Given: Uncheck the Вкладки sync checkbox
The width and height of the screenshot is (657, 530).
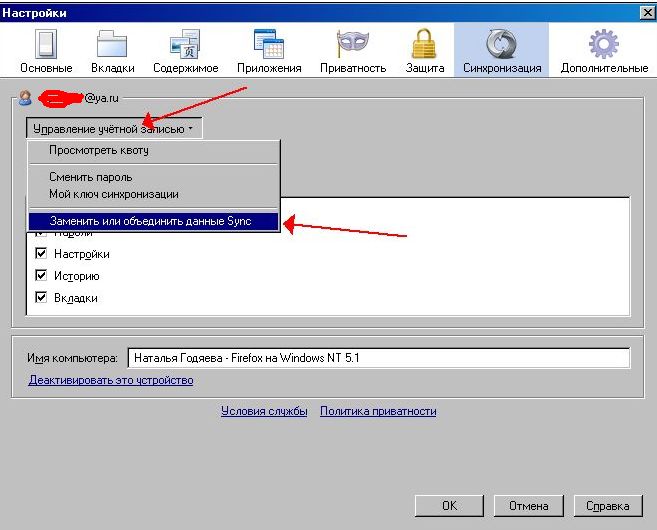Looking at the screenshot, I should [41, 297].
